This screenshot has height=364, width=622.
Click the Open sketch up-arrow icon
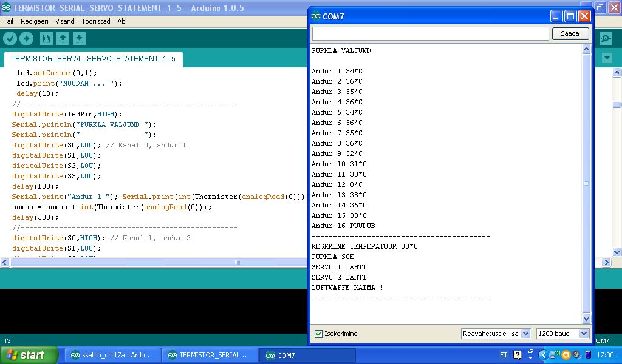pyautogui.click(x=63, y=39)
